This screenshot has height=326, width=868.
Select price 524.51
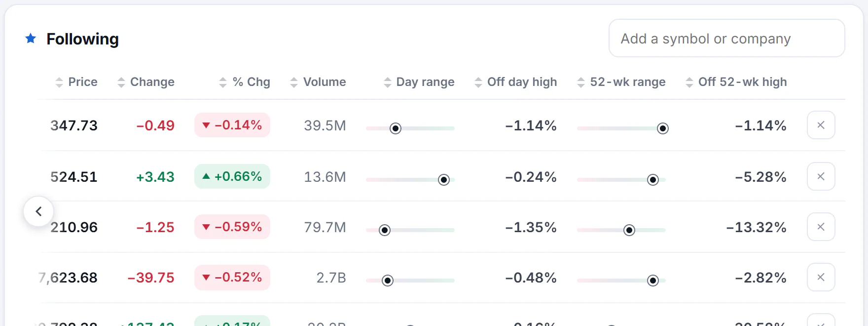tap(74, 177)
